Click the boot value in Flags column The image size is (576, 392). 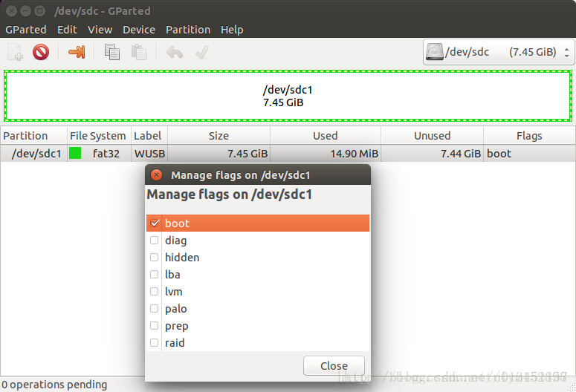(499, 154)
